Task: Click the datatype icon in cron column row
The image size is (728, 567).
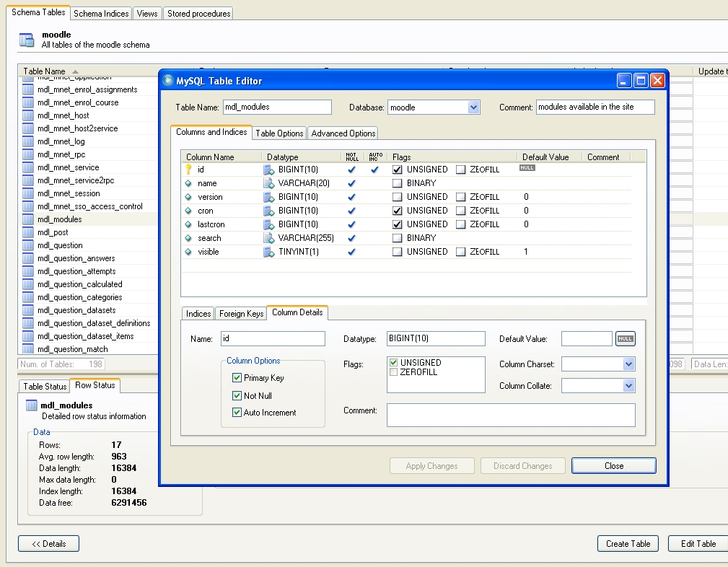Action: (268, 211)
